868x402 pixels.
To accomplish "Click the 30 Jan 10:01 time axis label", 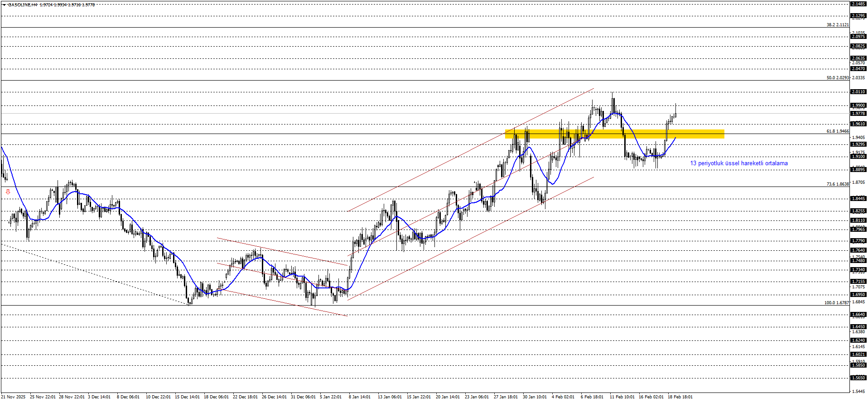I will click(x=535, y=397).
